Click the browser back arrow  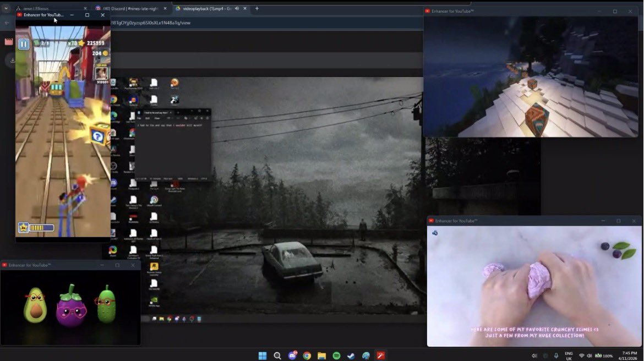click(7, 23)
